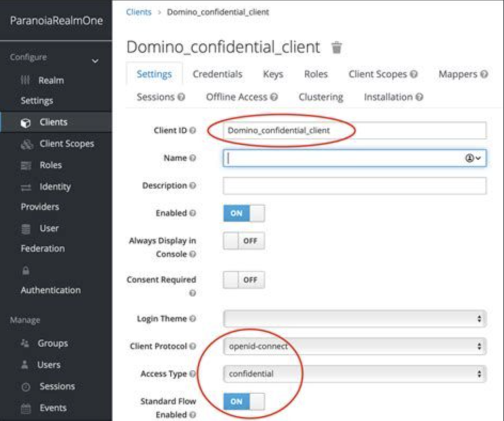Screen dimensions: 504x421
Task: Toggle the Consent Required switch
Action: (x=243, y=279)
